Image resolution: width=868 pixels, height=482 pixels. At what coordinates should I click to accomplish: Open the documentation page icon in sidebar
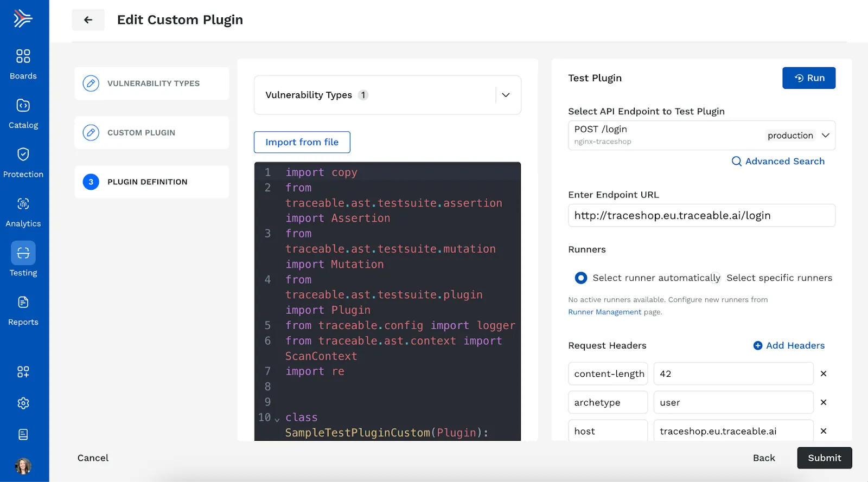23,434
